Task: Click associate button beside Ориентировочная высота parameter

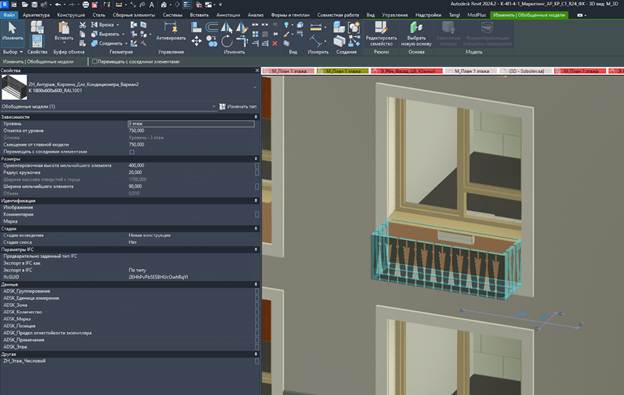Action: point(257,165)
